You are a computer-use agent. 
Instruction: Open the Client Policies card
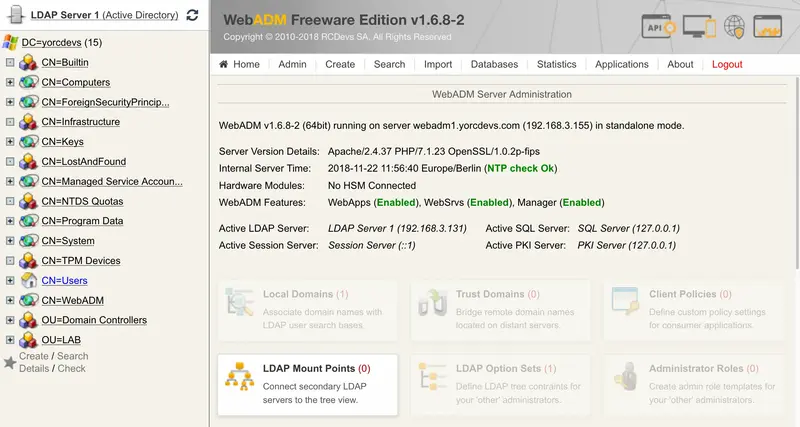coord(693,310)
